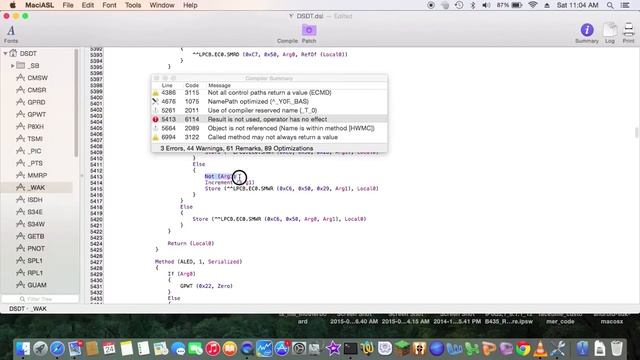Open Google Chrome from the Dock
Viewport: 640px width, 360px height.
click(x=523, y=349)
